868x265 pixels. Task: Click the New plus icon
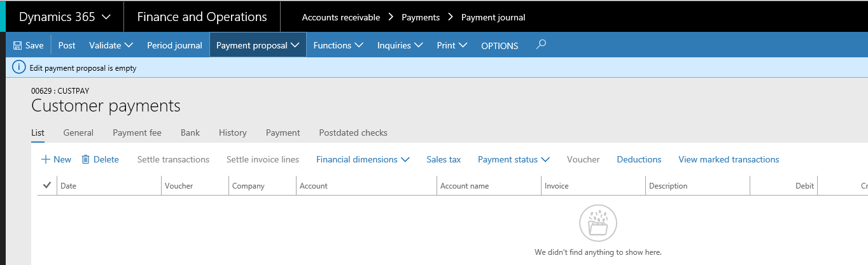pos(46,160)
